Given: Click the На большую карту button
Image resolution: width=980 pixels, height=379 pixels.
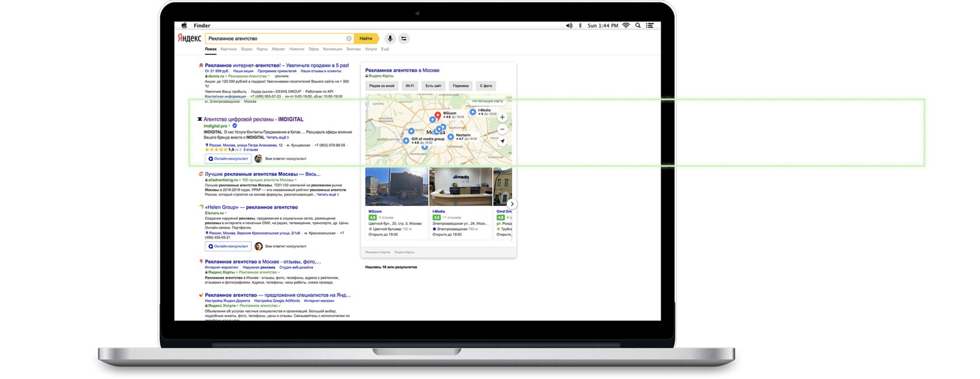Looking at the screenshot, I should point(487,101).
